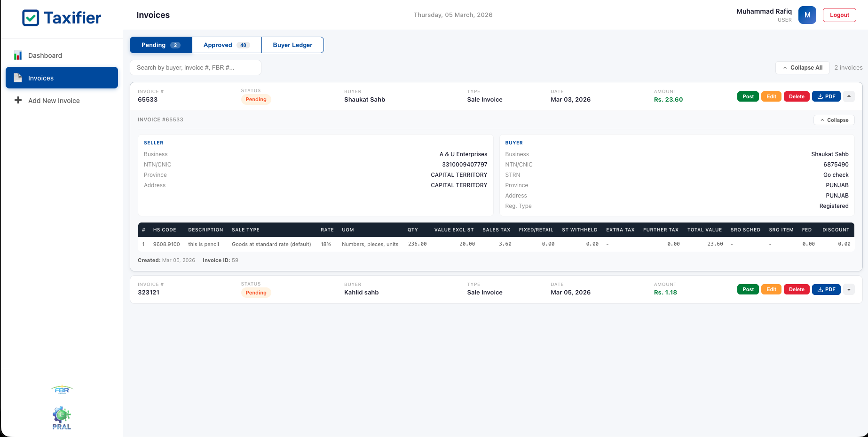Logout from the application
868x437 pixels.
tap(839, 15)
